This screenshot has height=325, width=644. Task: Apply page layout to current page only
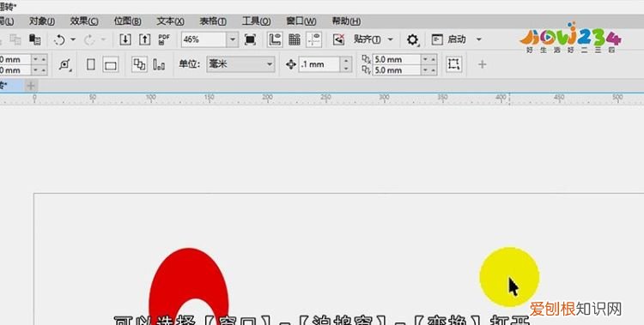[x=159, y=64]
